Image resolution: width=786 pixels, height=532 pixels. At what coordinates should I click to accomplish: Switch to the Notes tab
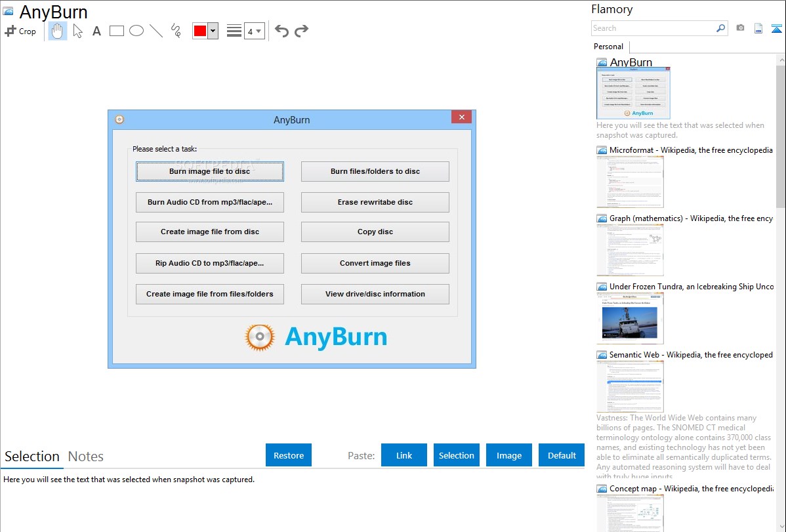86,457
